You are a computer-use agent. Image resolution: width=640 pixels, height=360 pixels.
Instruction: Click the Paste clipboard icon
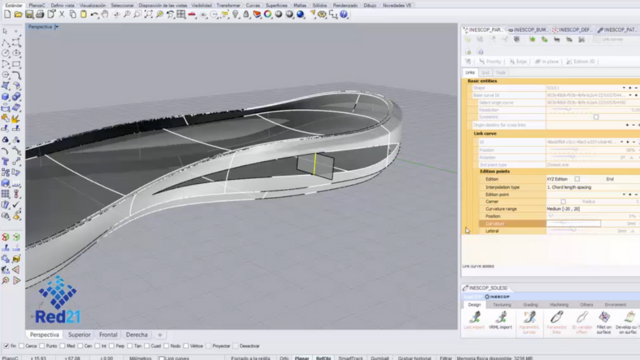tap(83, 14)
